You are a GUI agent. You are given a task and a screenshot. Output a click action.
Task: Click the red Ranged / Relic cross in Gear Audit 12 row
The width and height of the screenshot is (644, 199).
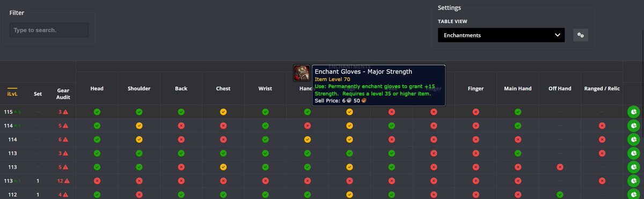coord(602,181)
